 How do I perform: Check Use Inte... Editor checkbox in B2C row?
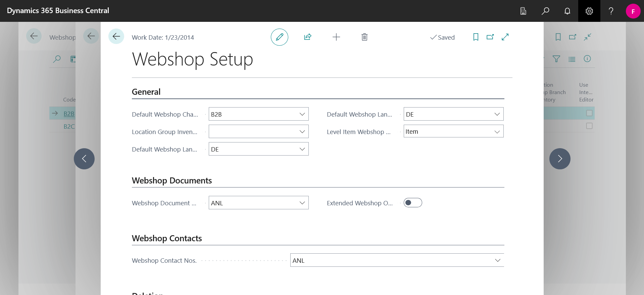pos(589,126)
